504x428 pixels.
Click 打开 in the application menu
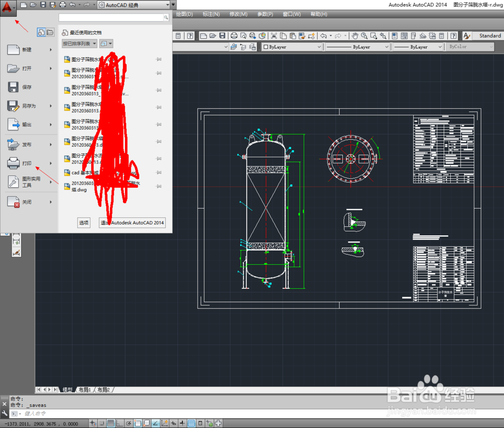click(29, 69)
